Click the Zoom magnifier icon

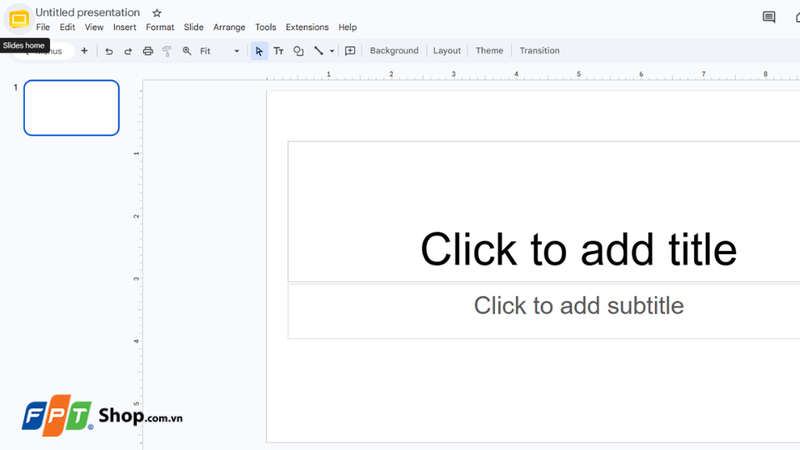[187, 51]
